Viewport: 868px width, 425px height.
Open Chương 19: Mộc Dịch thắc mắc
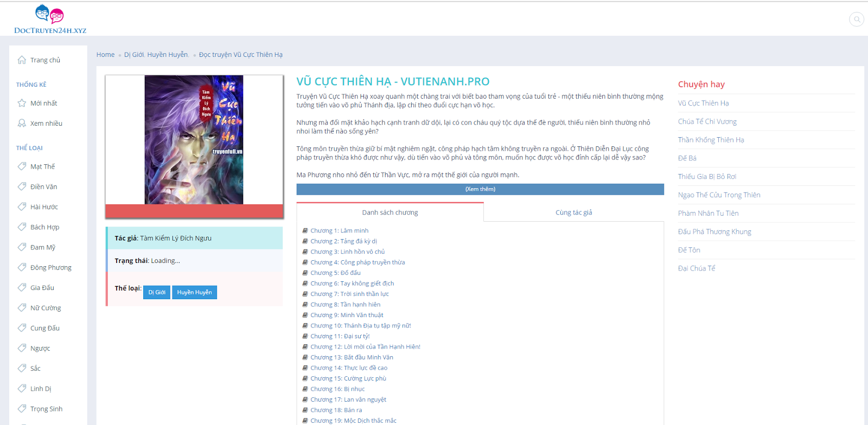pos(353,421)
